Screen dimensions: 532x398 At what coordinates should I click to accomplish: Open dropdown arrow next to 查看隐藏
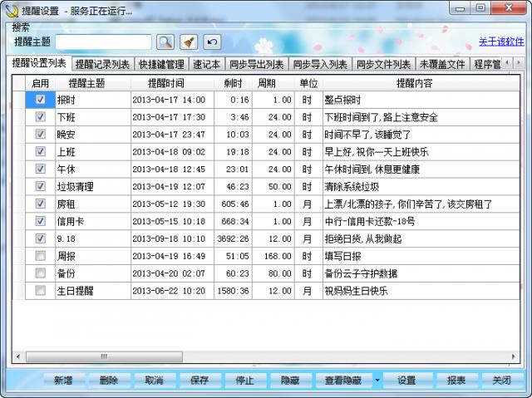coord(377,381)
